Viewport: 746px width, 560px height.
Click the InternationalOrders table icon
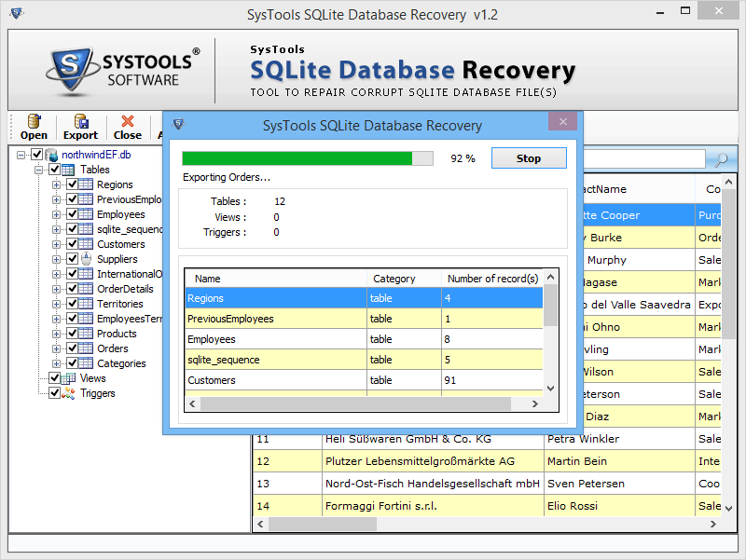[x=86, y=274]
